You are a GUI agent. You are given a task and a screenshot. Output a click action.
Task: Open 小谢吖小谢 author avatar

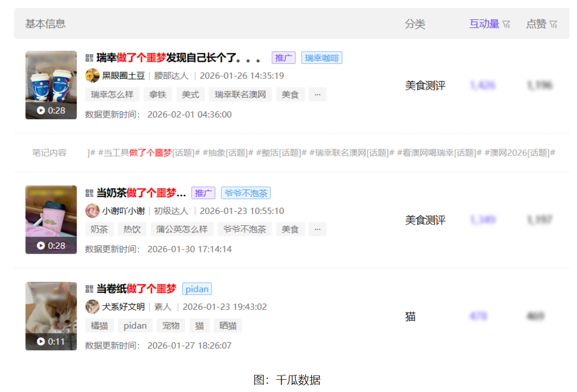(93, 211)
